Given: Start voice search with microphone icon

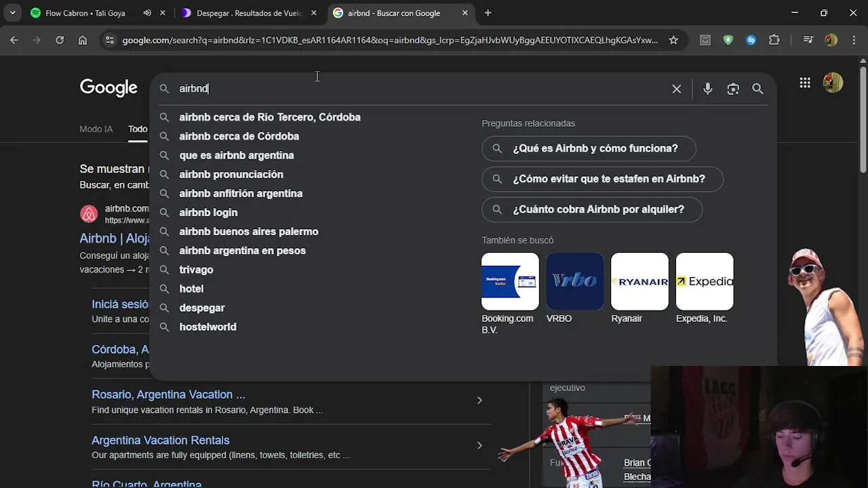Looking at the screenshot, I should 707,89.
